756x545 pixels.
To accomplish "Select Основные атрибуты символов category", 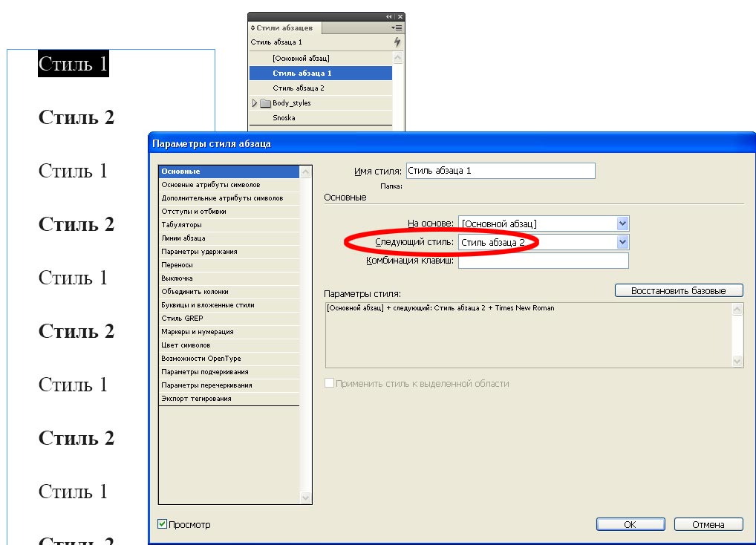I will pos(229,185).
